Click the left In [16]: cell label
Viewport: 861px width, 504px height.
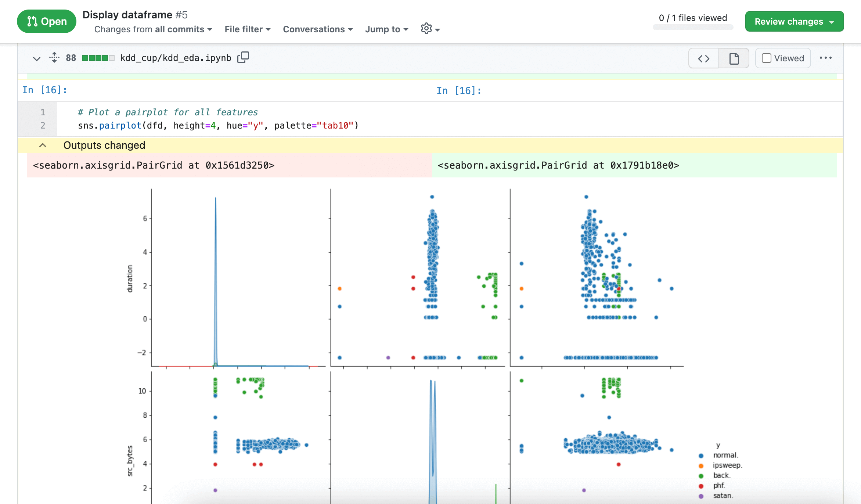44,90
